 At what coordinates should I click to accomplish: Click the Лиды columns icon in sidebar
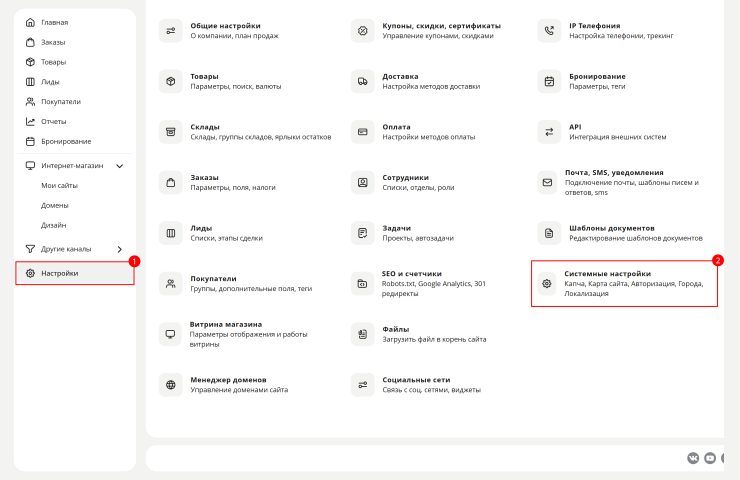point(30,82)
